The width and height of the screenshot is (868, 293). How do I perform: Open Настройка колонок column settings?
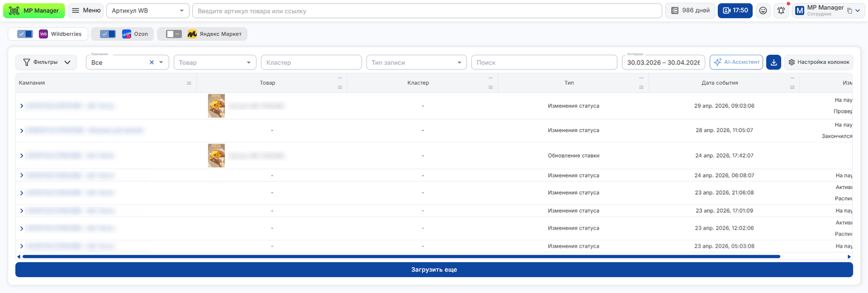(818, 62)
